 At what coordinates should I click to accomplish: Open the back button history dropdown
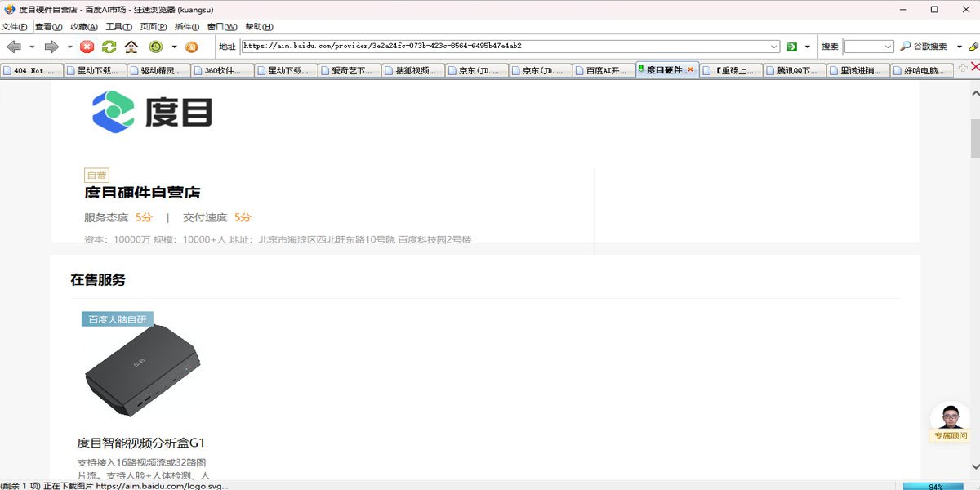(x=31, y=47)
